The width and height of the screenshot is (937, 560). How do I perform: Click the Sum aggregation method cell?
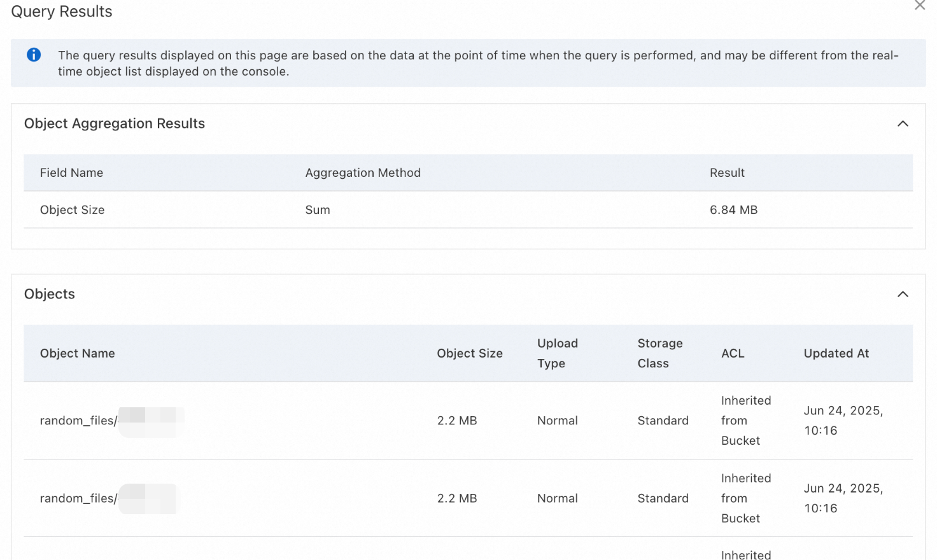[318, 210]
